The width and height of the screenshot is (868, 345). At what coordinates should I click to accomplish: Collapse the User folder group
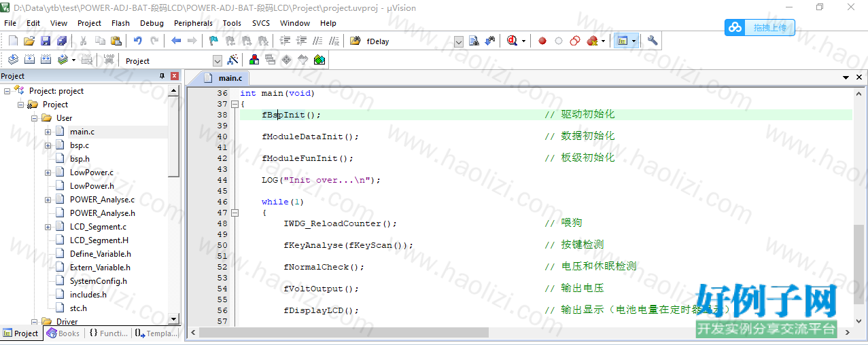35,118
